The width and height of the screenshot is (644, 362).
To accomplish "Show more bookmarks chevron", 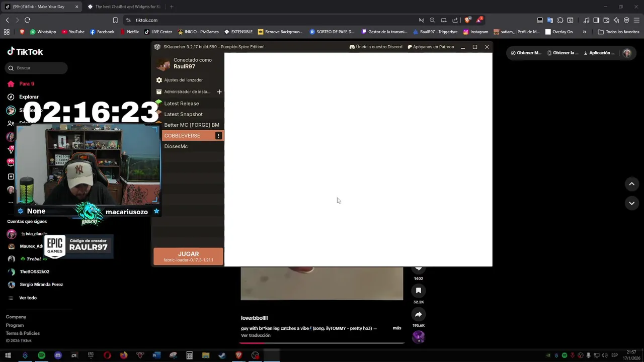I will (x=584, y=32).
